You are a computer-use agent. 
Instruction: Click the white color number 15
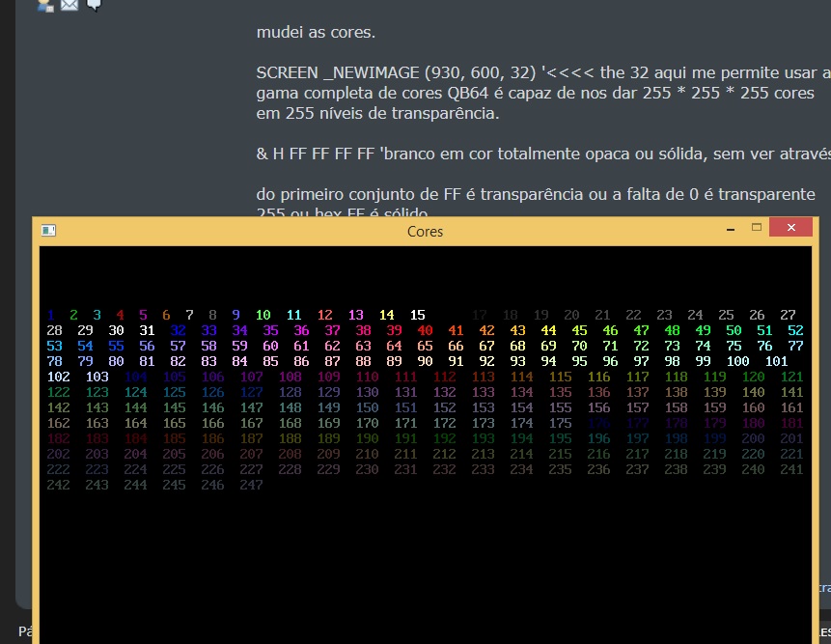click(417, 315)
